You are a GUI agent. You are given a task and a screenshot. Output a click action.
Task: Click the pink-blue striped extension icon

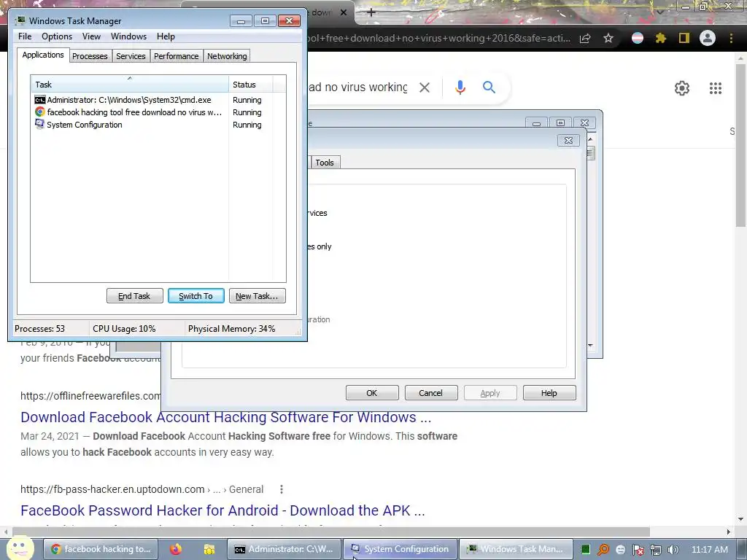(x=638, y=38)
